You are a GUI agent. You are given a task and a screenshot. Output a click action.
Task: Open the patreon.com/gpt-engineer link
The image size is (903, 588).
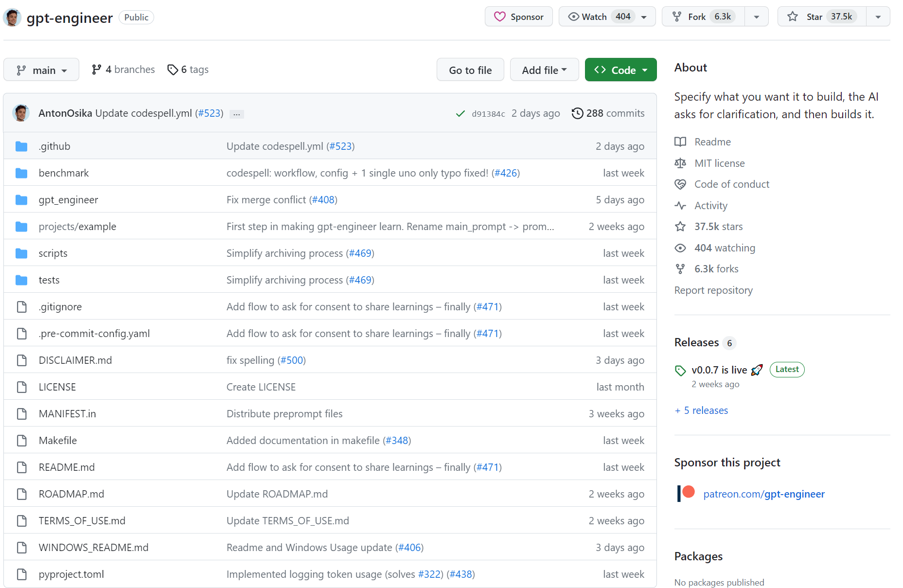764,494
